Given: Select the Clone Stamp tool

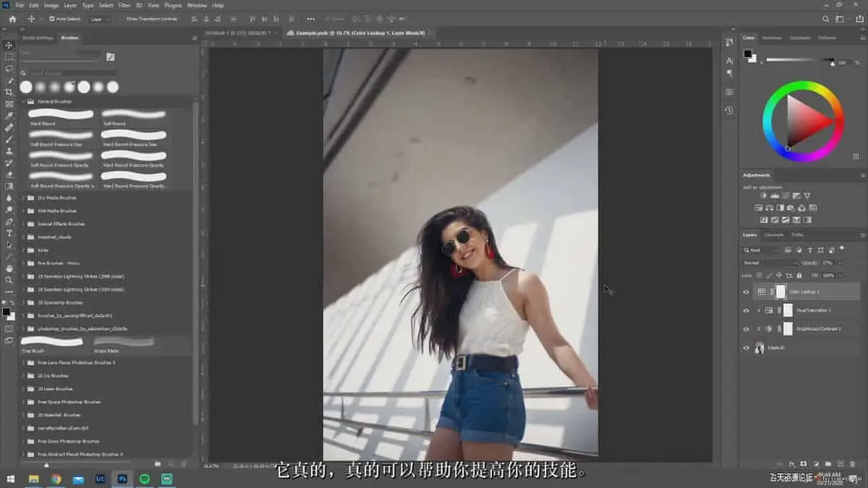Looking at the screenshot, I should (x=9, y=150).
